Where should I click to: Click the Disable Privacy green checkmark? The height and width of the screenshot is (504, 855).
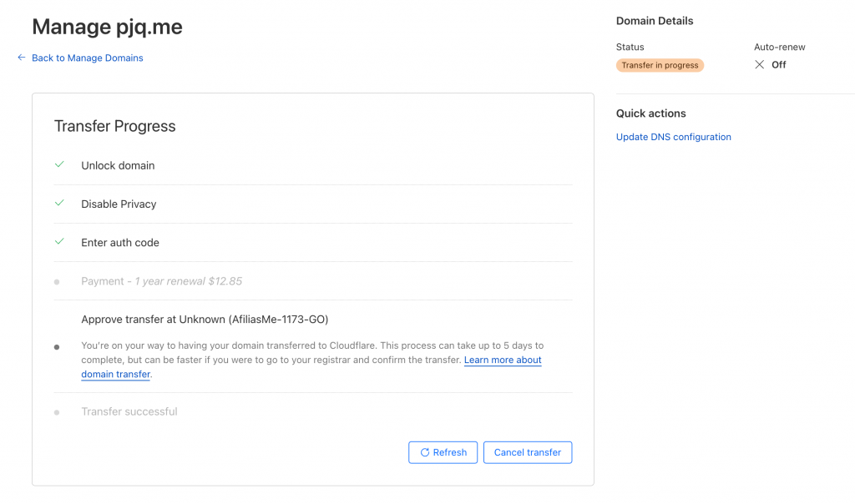click(59, 204)
